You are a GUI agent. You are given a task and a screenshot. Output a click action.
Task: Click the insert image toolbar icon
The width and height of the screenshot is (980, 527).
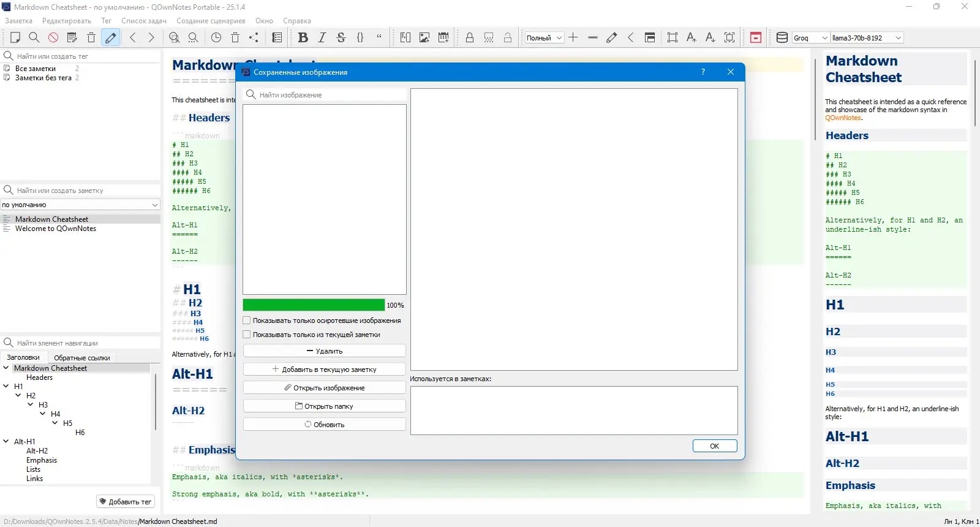(x=424, y=37)
